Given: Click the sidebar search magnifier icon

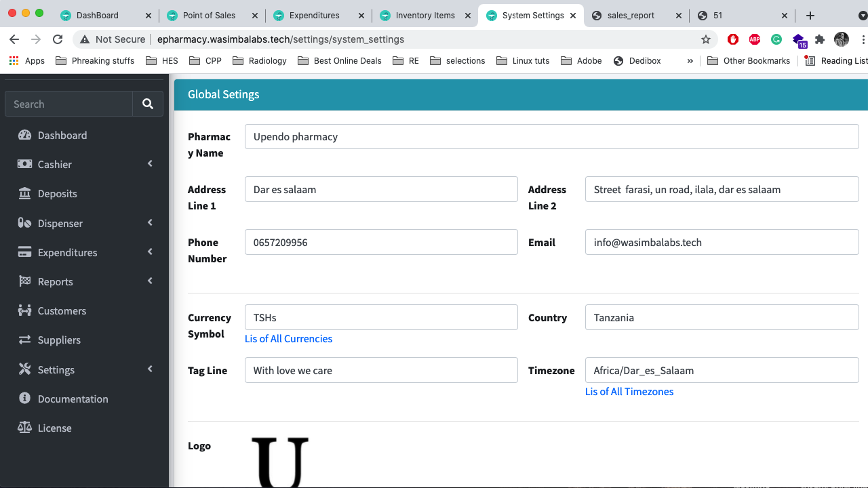Looking at the screenshot, I should [148, 104].
